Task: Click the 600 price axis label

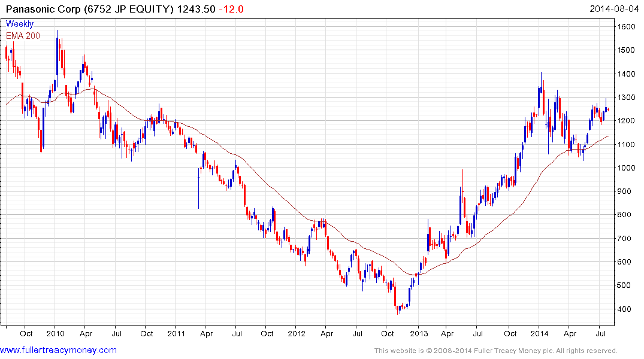Action: pyautogui.click(x=624, y=261)
